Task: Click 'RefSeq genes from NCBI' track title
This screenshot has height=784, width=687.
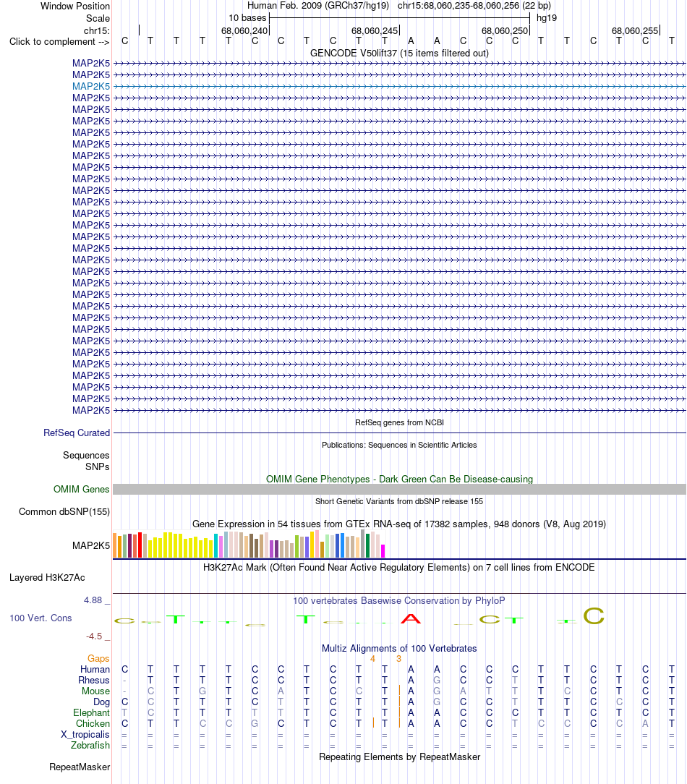Action: (399, 422)
